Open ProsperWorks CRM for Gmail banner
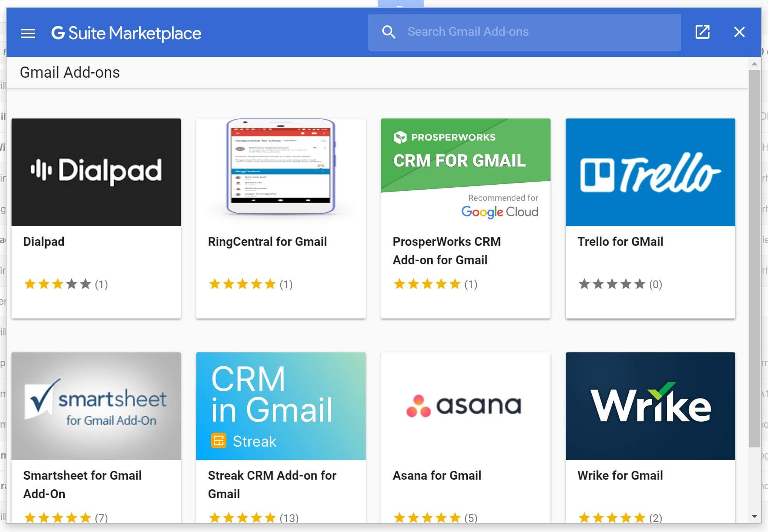The width and height of the screenshot is (768, 532). tap(465, 172)
